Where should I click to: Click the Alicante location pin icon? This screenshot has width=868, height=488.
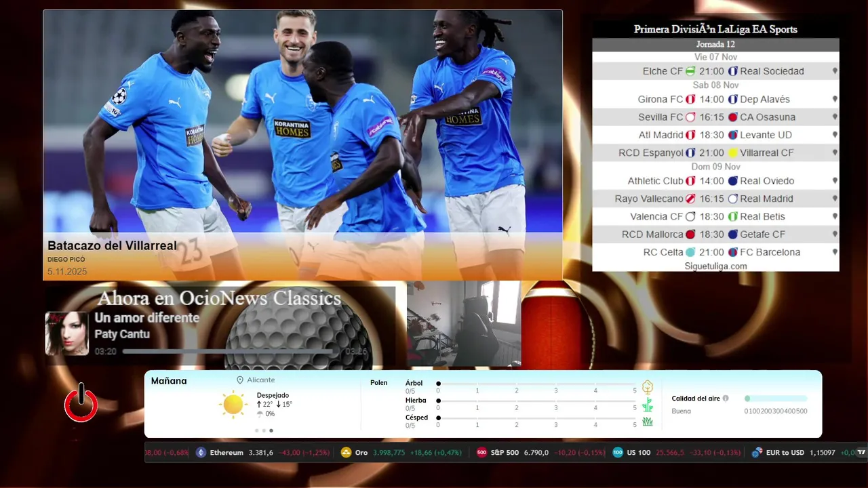tap(240, 380)
